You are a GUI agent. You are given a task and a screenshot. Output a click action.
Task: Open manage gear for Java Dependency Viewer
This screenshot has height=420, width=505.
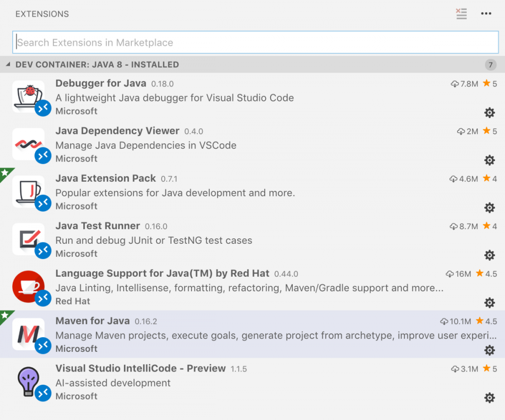(489, 160)
